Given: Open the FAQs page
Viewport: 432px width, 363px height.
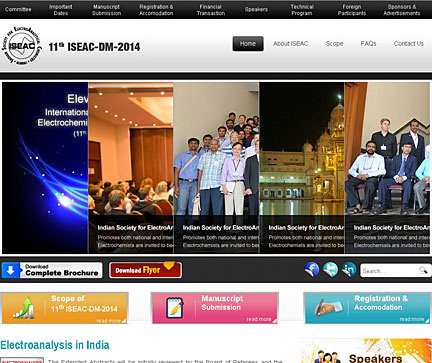Looking at the screenshot, I should 368,44.
